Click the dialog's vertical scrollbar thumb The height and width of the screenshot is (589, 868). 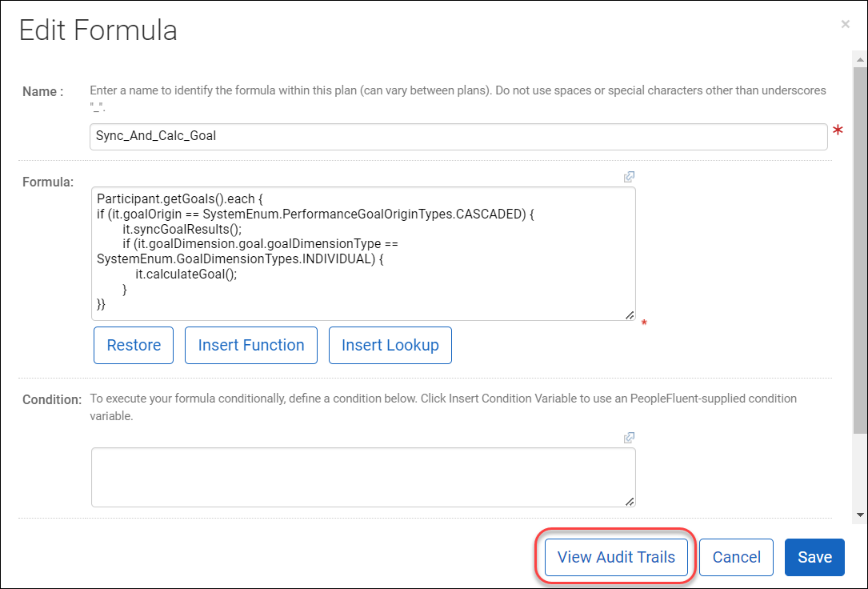click(x=860, y=249)
